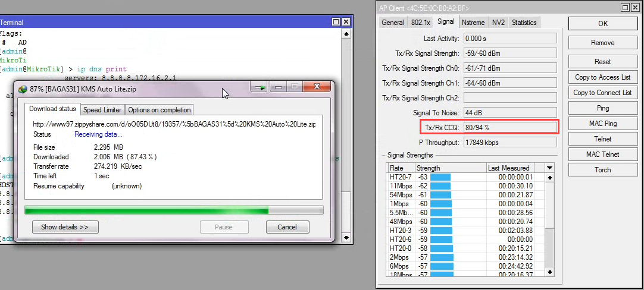
Task: Open the Torch tool
Action: click(602, 170)
